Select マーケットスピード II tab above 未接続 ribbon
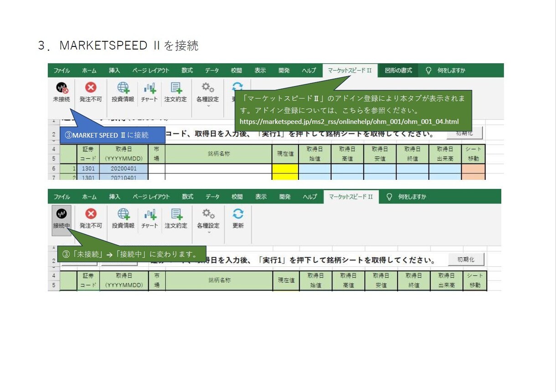Screen dimensions: 556x392 [x=350, y=71]
